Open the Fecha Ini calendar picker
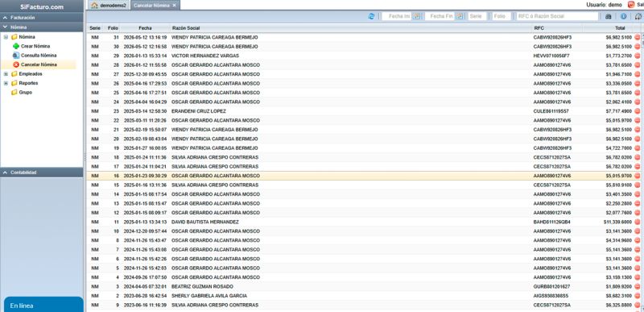Screen dimensions: 644x312 coord(416,16)
